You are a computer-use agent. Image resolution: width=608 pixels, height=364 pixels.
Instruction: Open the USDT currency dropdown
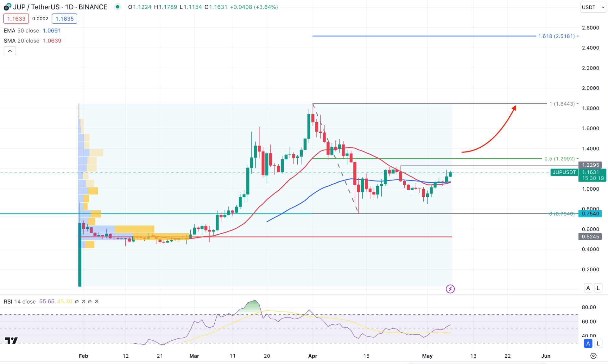tap(593, 7)
